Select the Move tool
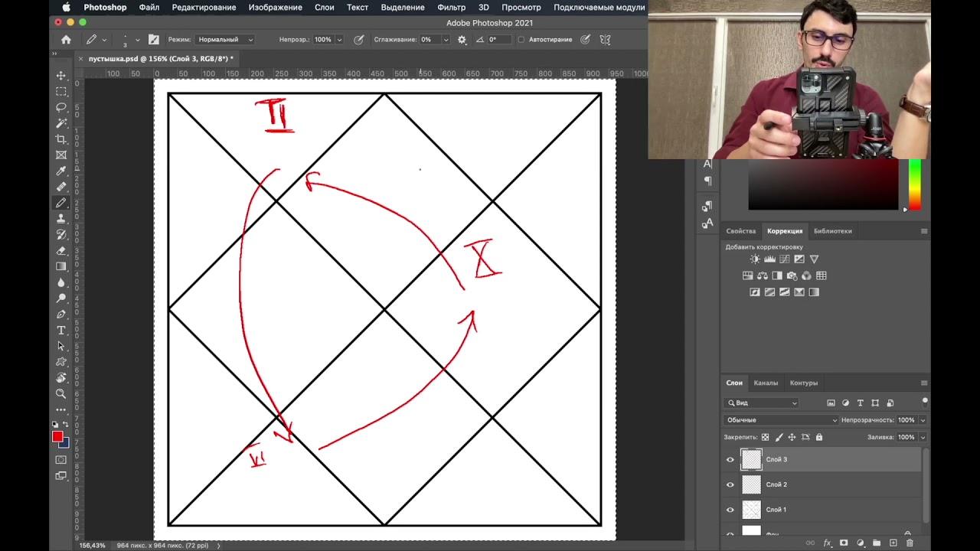 coord(61,75)
